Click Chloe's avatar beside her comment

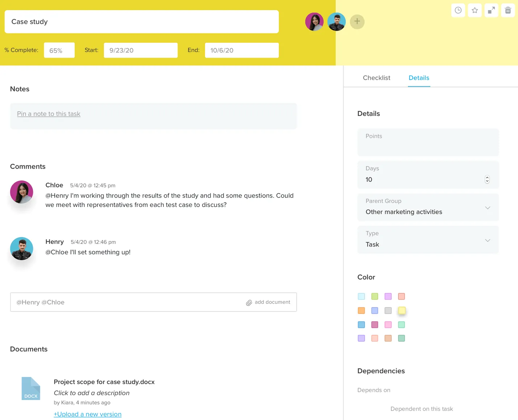22,192
